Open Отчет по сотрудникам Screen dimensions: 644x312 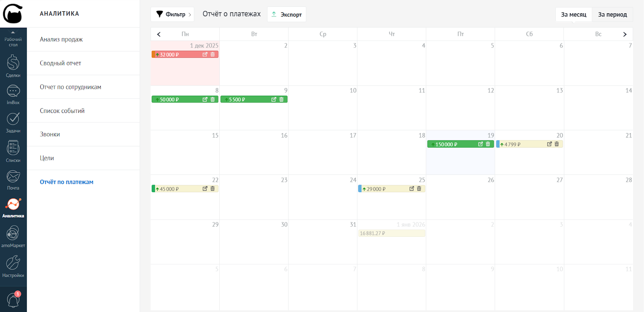(x=70, y=87)
